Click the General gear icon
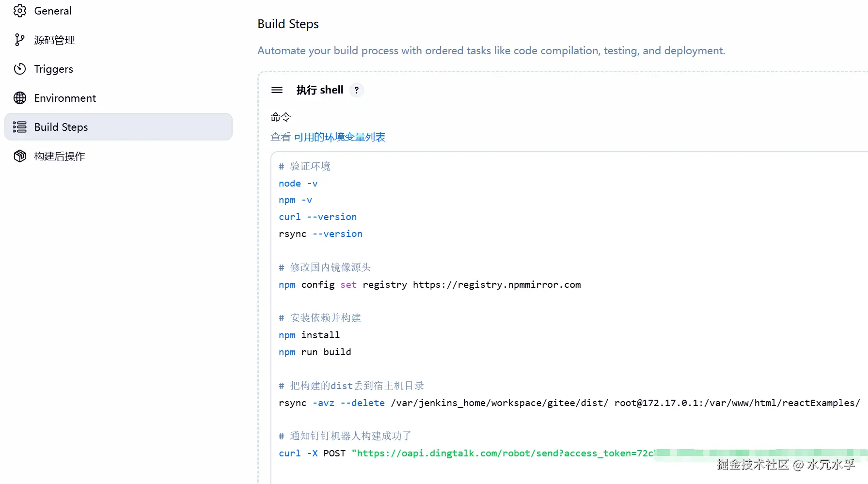The width and height of the screenshot is (868, 484). click(20, 11)
